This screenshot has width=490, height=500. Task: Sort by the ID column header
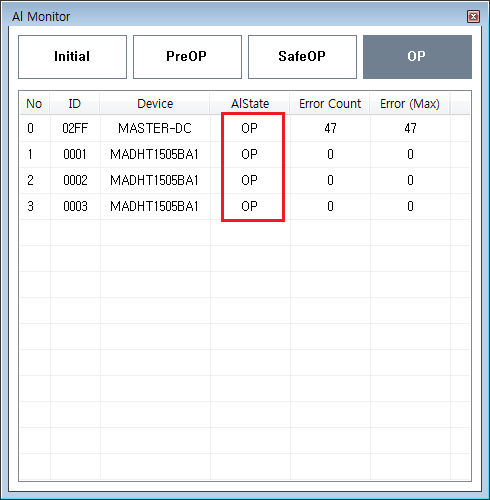[75, 104]
